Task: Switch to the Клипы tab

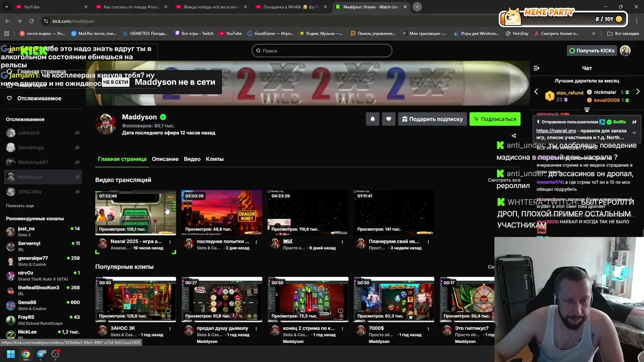Action: coord(215,159)
